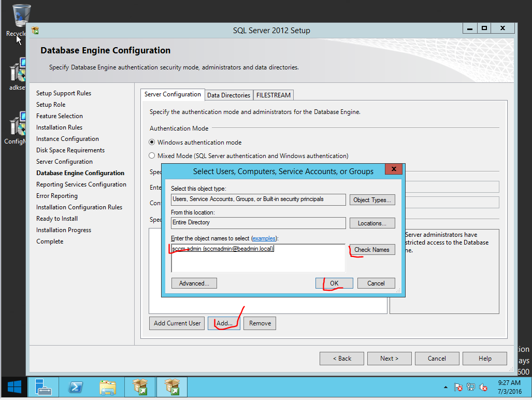Select the Instance Configuration step
Viewport: 532px width, 400px height.
pos(67,139)
